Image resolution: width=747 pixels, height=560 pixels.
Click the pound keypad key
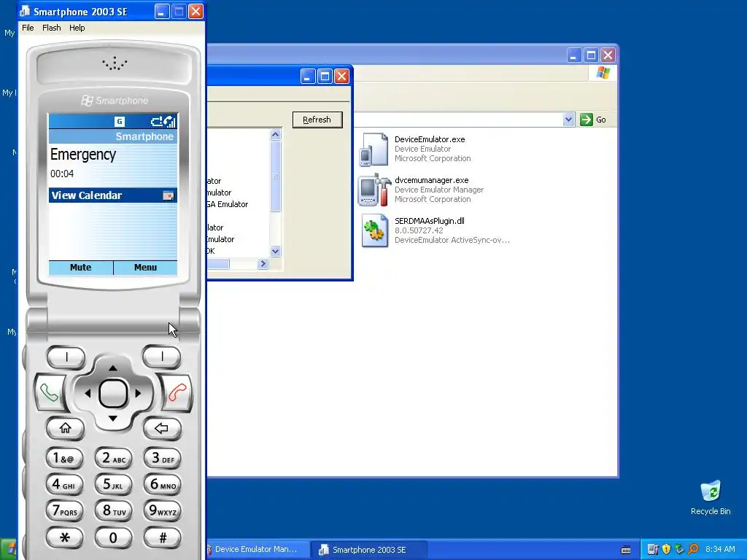pos(163,537)
